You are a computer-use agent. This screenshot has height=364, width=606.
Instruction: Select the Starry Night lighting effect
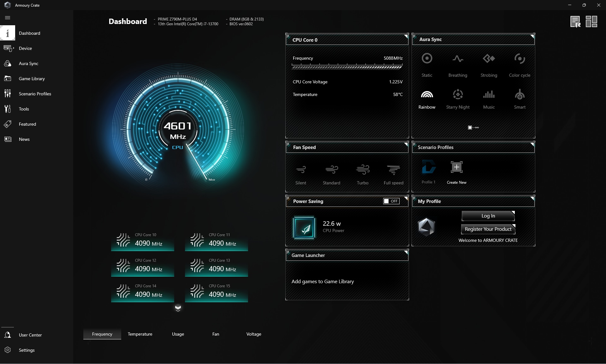(x=458, y=99)
